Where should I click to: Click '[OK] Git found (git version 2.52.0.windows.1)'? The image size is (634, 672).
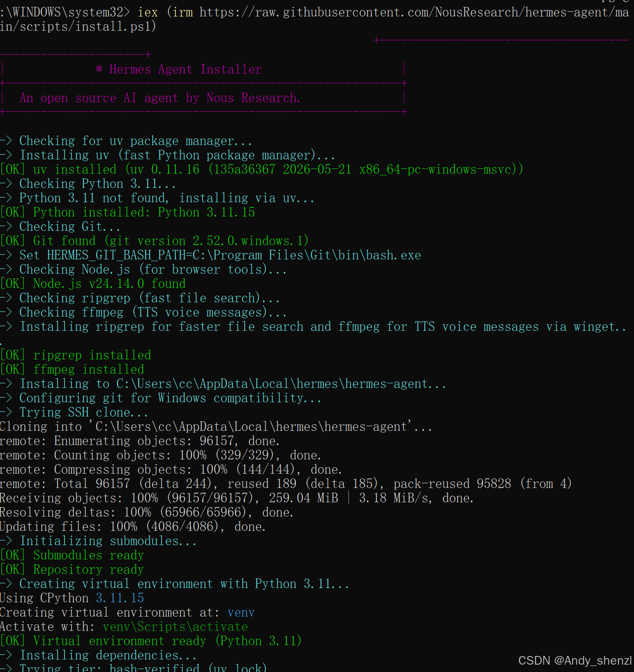(154, 241)
